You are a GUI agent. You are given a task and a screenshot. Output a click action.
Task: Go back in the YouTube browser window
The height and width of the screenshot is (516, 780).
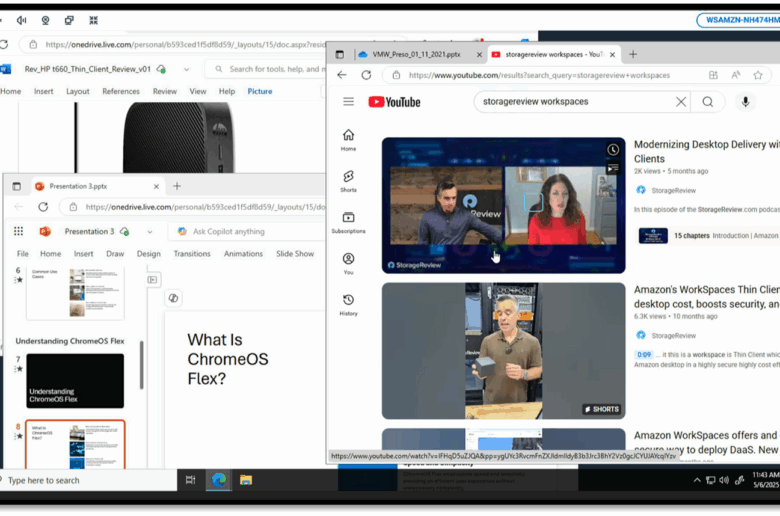[342, 75]
